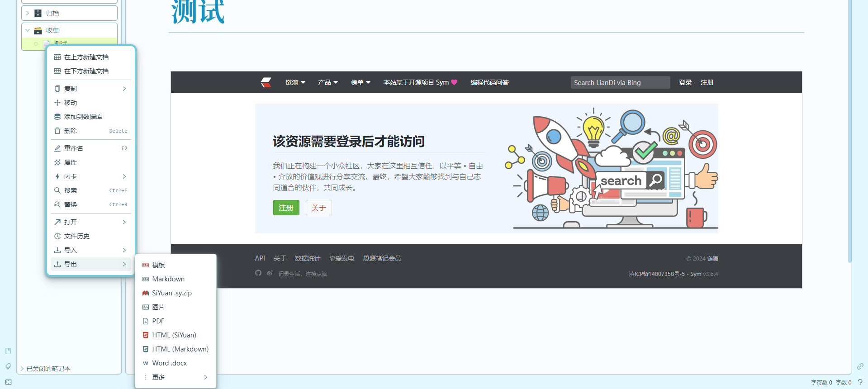Click the 收集 notebook icon
This screenshot has height=389, width=868.
38,30
